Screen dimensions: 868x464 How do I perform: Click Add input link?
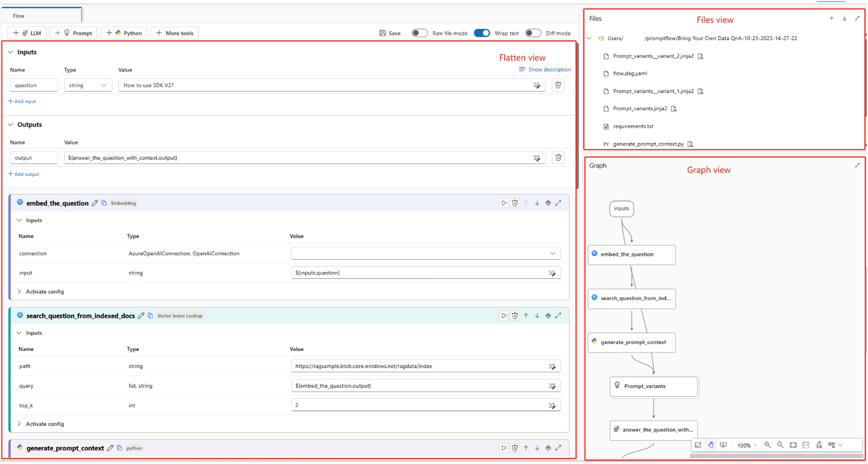[x=22, y=101]
